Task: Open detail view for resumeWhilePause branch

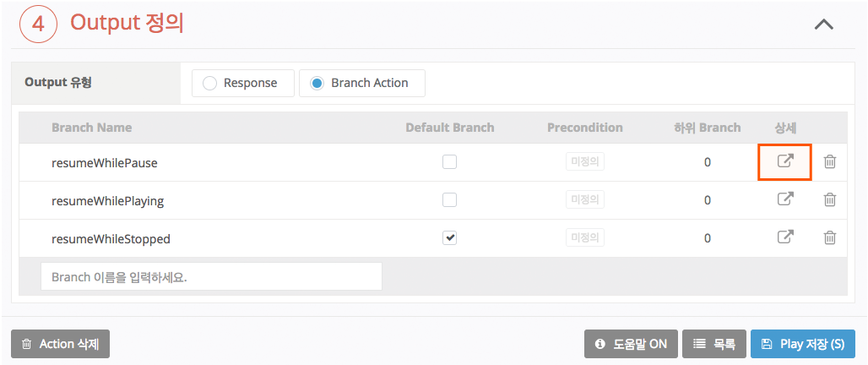Action: point(785,161)
